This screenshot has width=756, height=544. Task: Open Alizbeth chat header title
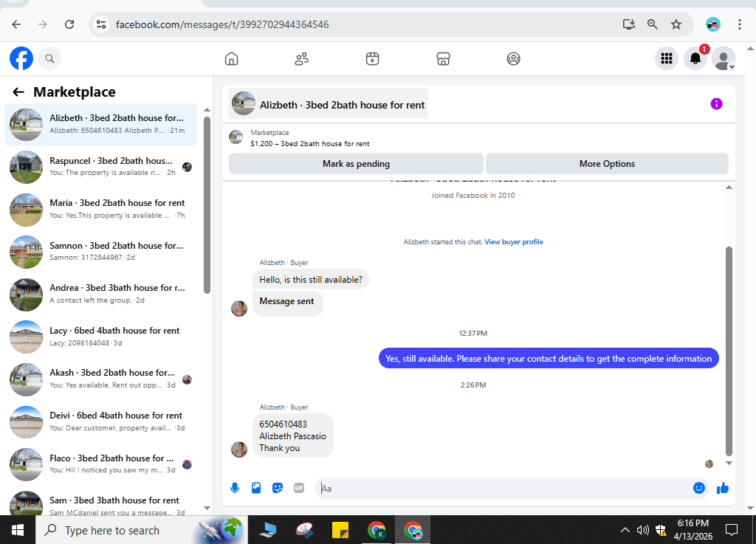329,103
